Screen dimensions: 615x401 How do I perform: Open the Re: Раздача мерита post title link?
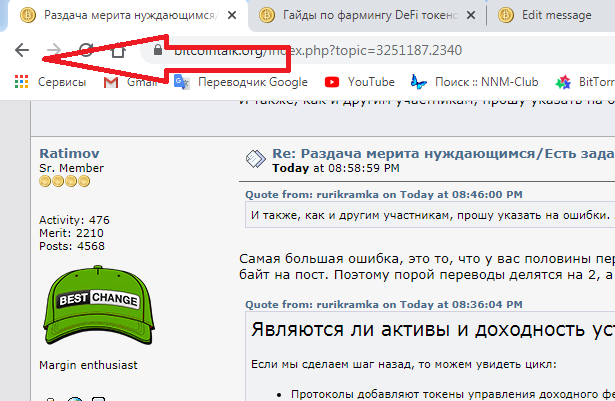pos(443,153)
